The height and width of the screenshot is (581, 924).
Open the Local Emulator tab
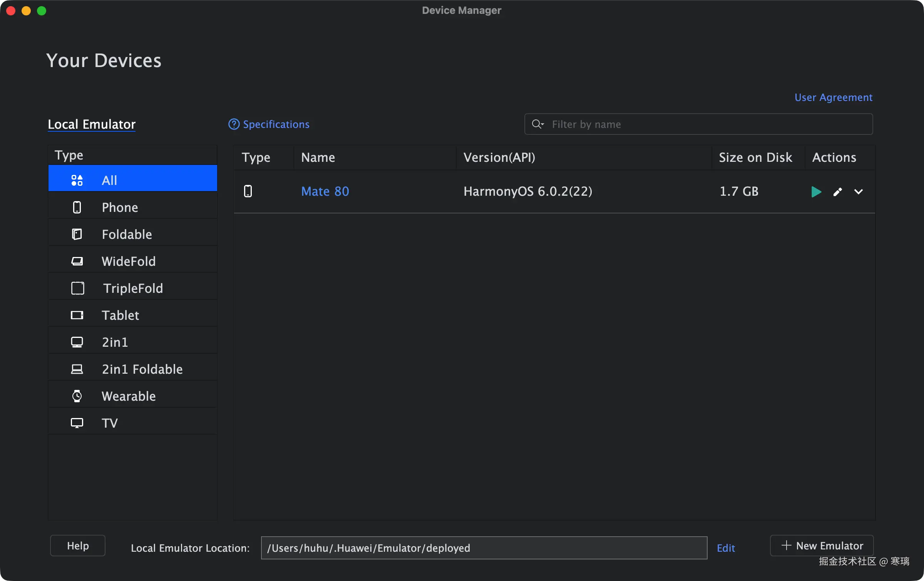point(92,124)
